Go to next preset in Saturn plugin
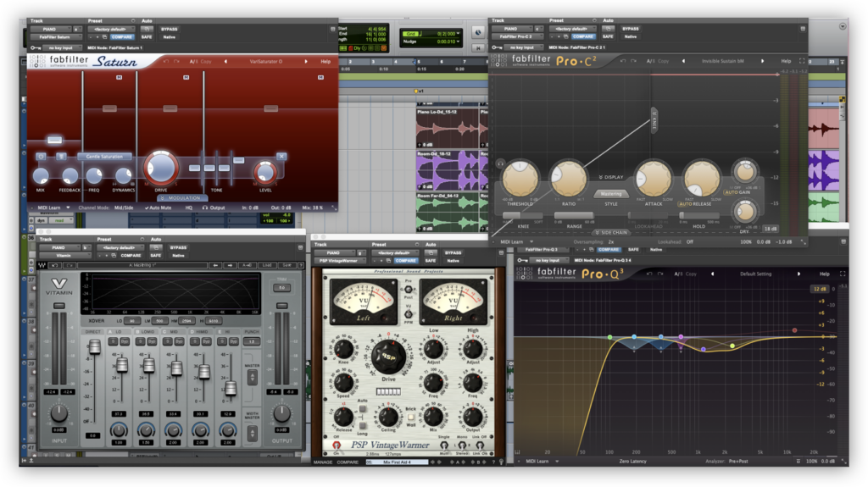Screen dimensions: 868x487 [306, 62]
